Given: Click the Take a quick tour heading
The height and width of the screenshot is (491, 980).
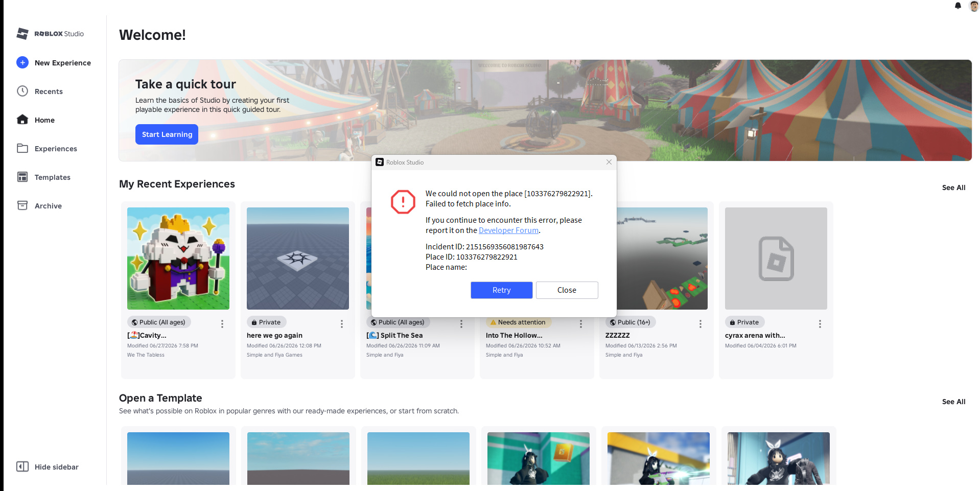Looking at the screenshot, I should tap(185, 84).
